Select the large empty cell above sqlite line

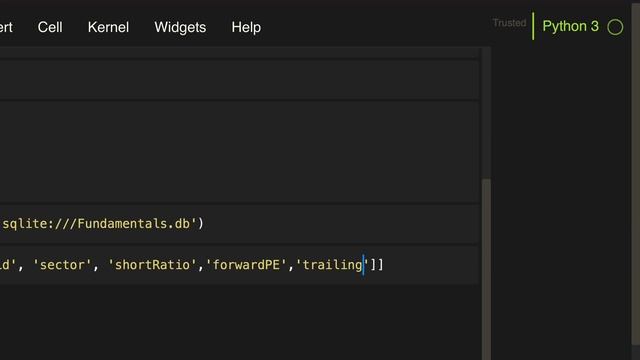[x=239, y=152]
